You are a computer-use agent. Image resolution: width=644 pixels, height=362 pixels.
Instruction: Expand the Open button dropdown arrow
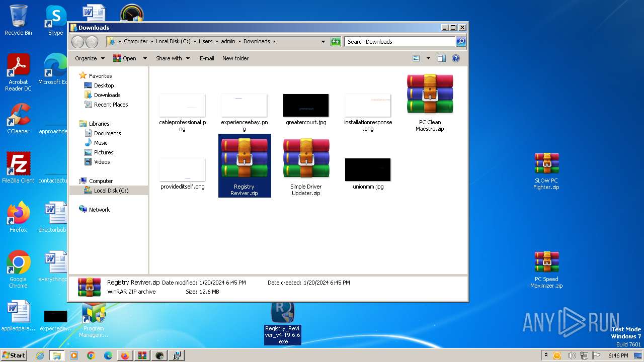tap(145, 58)
